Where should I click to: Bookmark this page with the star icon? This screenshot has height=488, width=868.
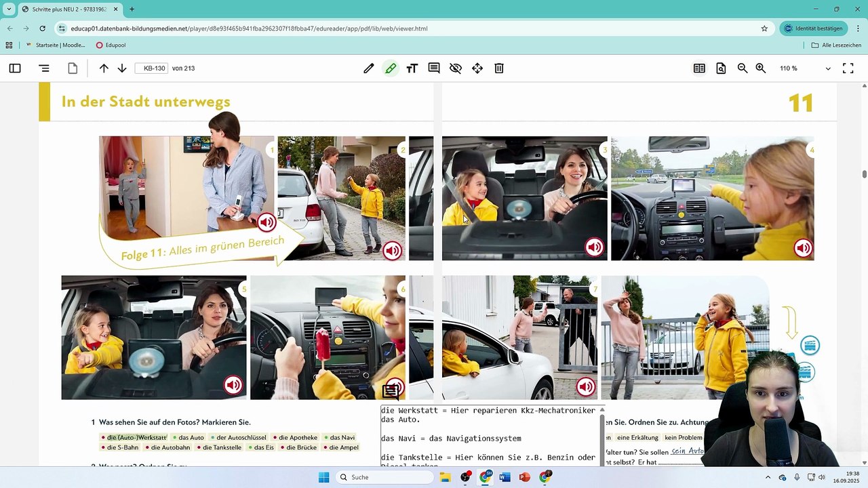[764, 28]
